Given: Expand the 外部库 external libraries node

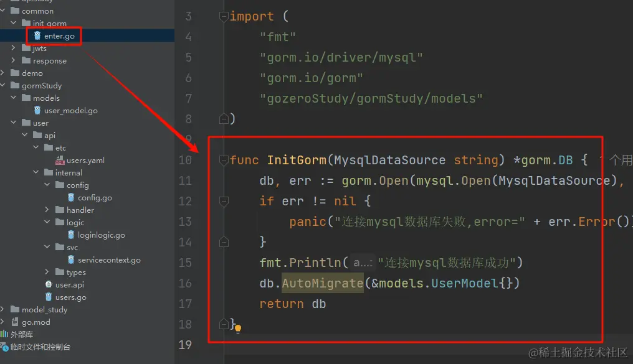Looking at the screenshot, I should pos(21,334).
